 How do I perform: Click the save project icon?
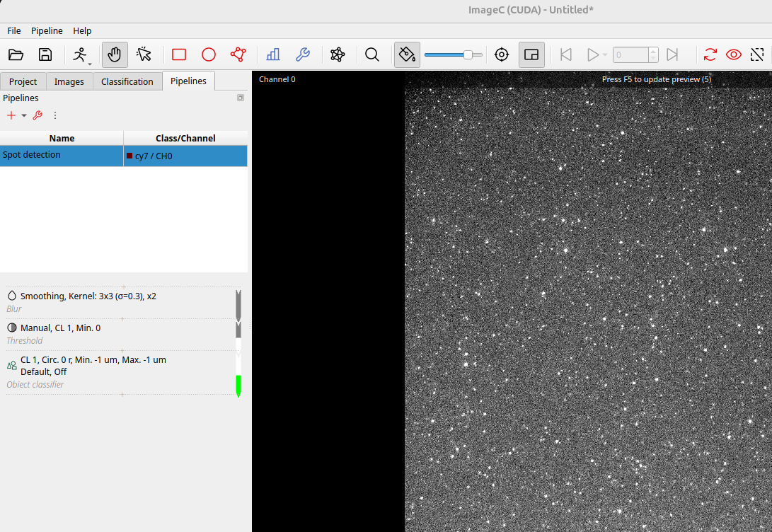pyautogui.click(x=45, y=54)
